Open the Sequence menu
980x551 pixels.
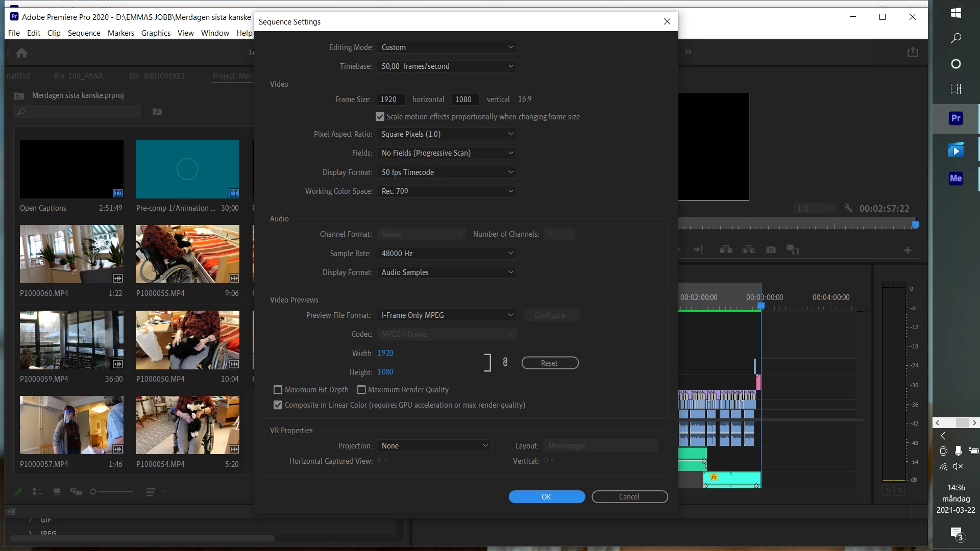84,33
